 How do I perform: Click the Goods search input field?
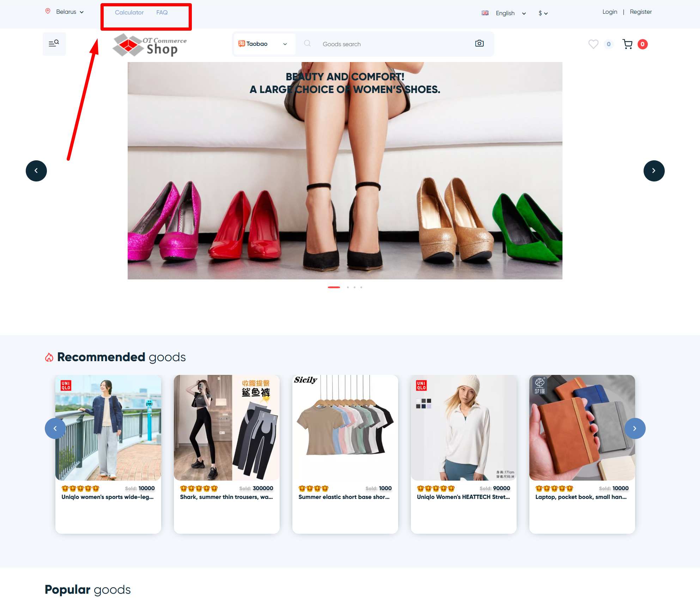tap(388, 44)
